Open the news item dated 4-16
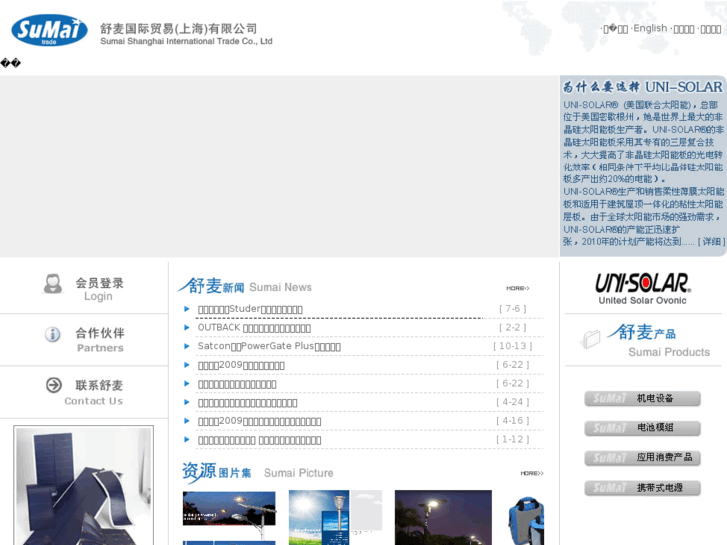 click(259, 421)
